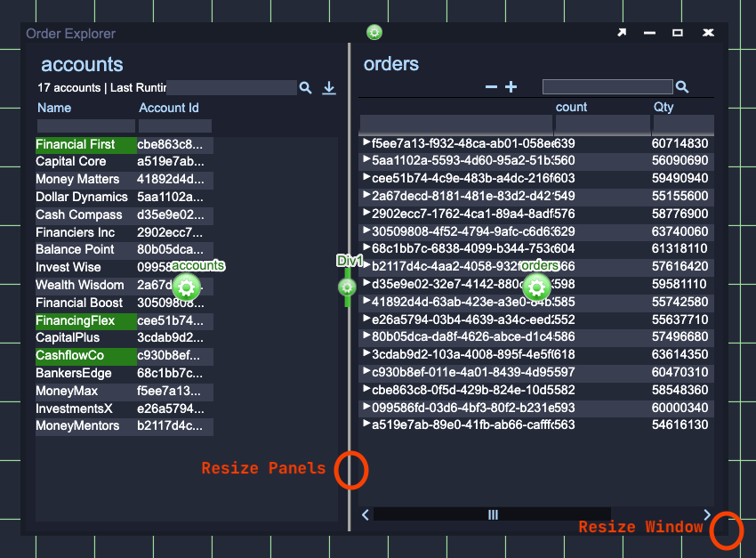
Task: Click the search icon in the accounts panel
Action: click(x=305, y=88)
